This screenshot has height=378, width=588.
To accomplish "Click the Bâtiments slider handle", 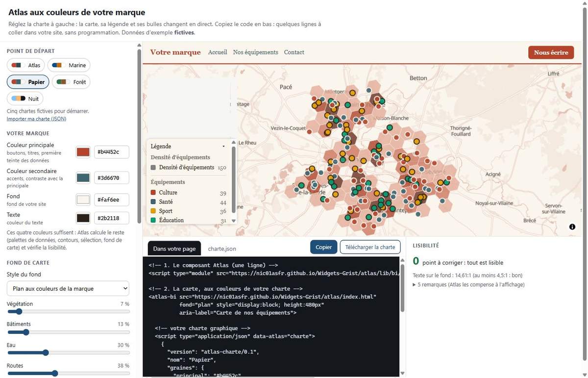I will pos(26,332).
